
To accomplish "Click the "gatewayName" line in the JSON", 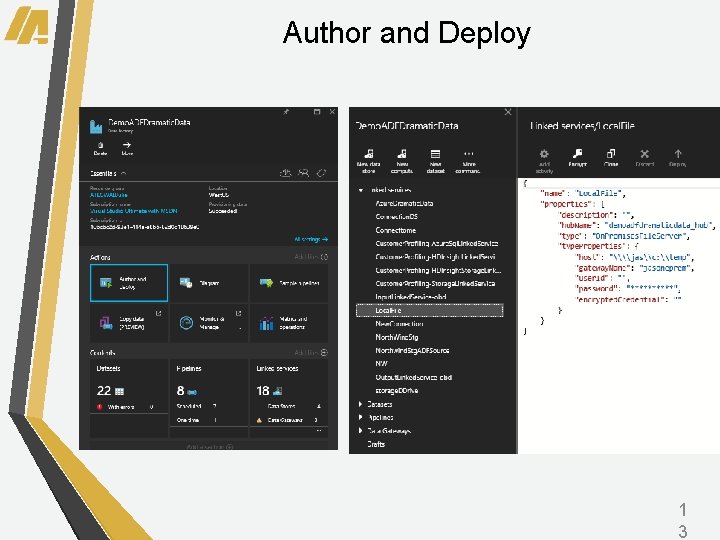I will tap(635, 268).
